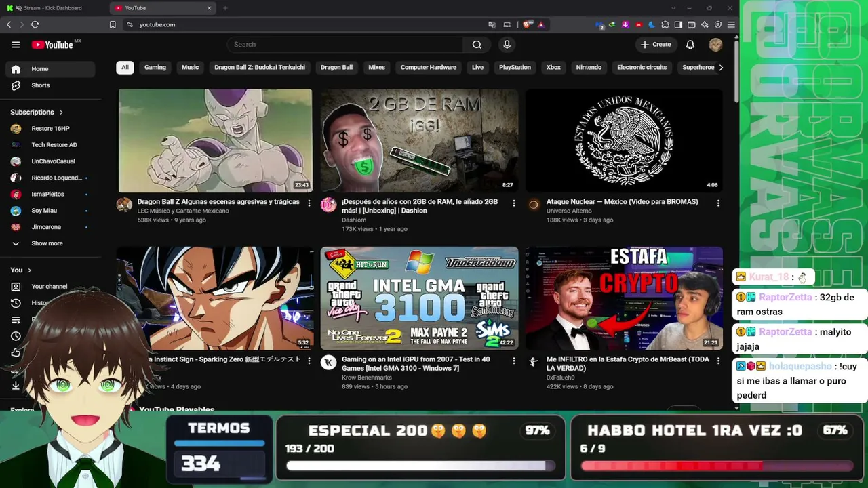This screenshot has height=488, width=868.
Task: Close the YouTube browser tab
Action: [x=209, y=8]
